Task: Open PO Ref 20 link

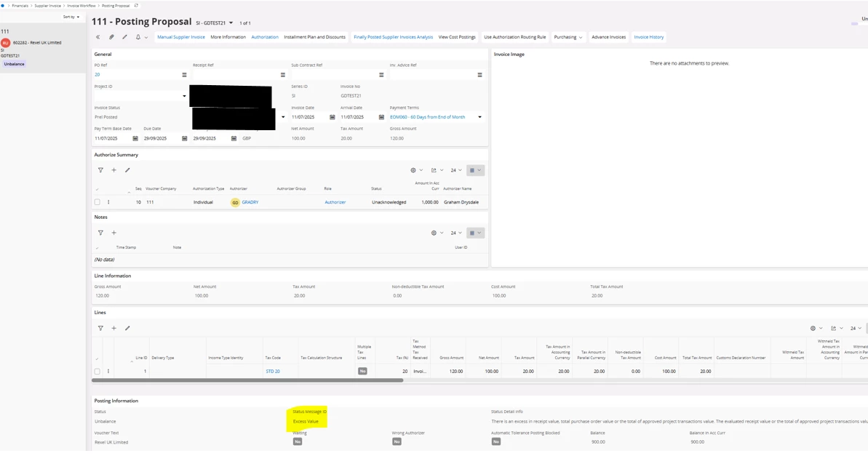Action: pyautogui.click(x=97, y=75)
